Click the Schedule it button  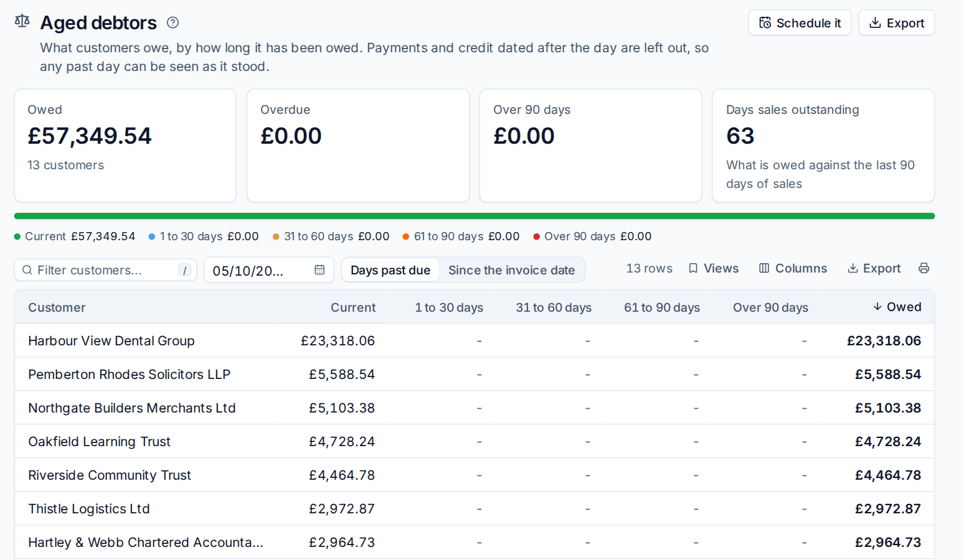tap(800, 23)
